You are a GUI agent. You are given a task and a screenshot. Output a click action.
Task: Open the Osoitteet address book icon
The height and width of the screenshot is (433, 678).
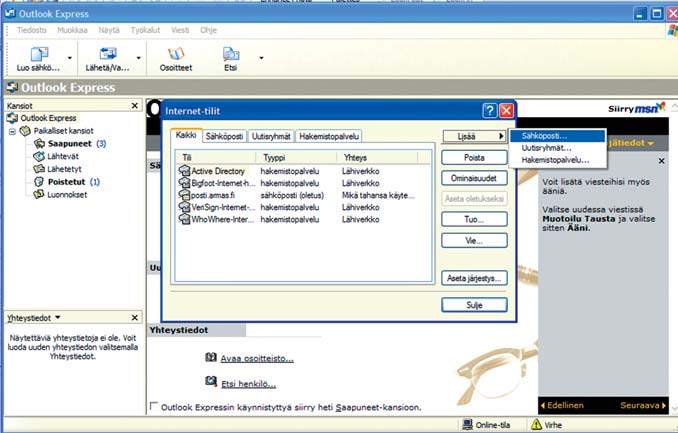tap(176, 54)
